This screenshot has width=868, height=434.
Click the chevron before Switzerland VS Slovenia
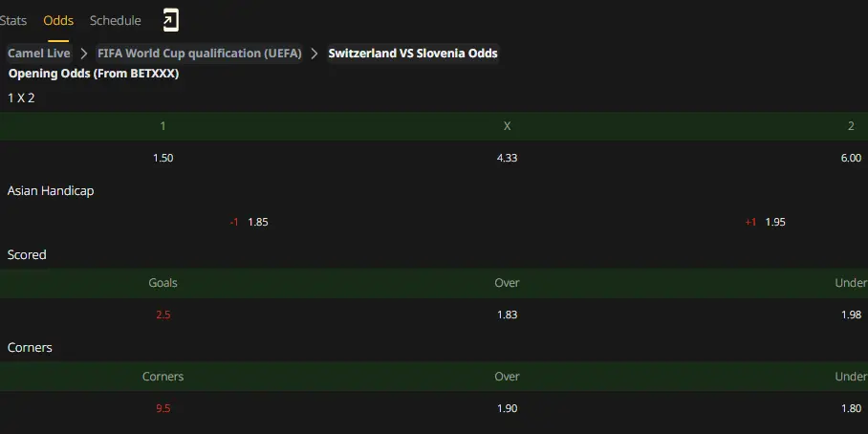coord(315,54)
